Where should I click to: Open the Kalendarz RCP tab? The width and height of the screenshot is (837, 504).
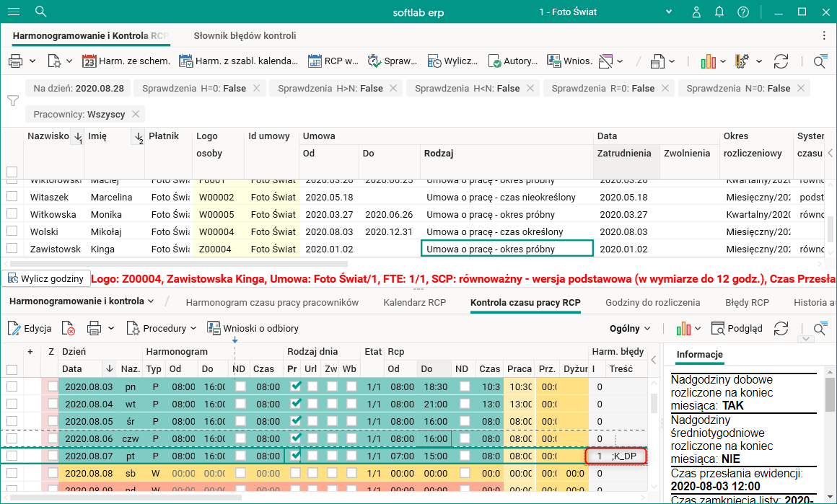coord(414,303)
